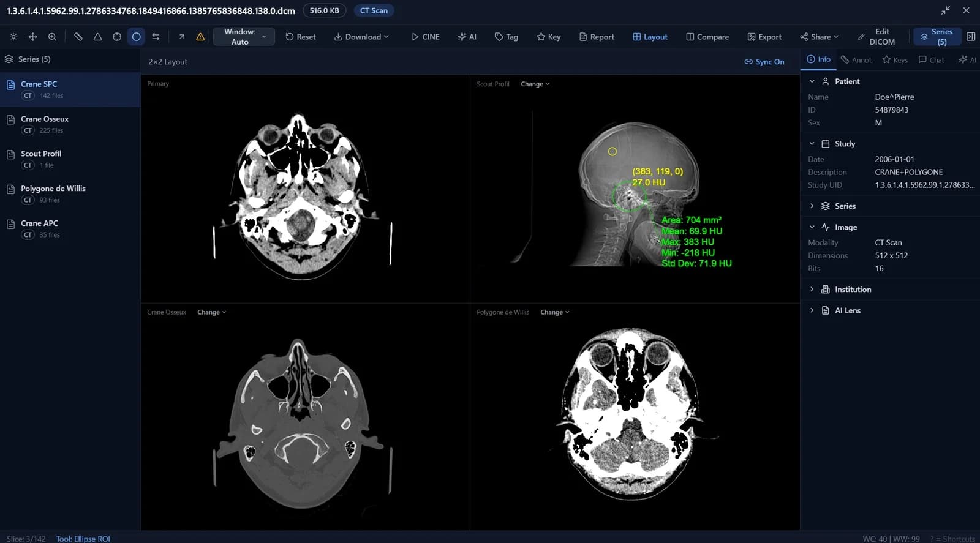This screenshot has width=980, height=543.
Task: Switch to the AI tab in side panel
Action: coord(968,60)
